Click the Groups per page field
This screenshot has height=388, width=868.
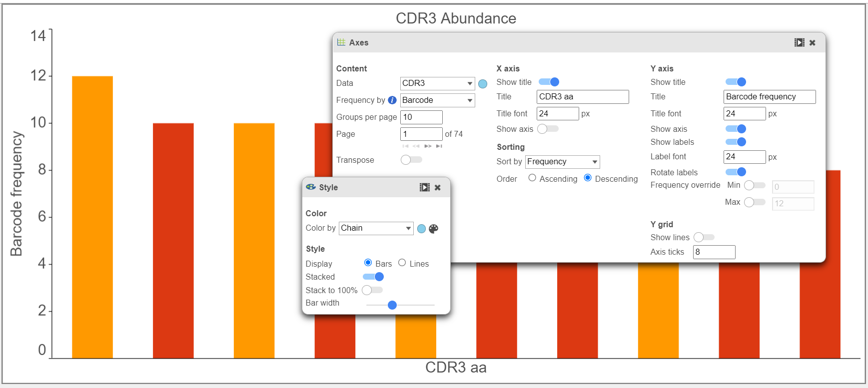tap(421, 117)
